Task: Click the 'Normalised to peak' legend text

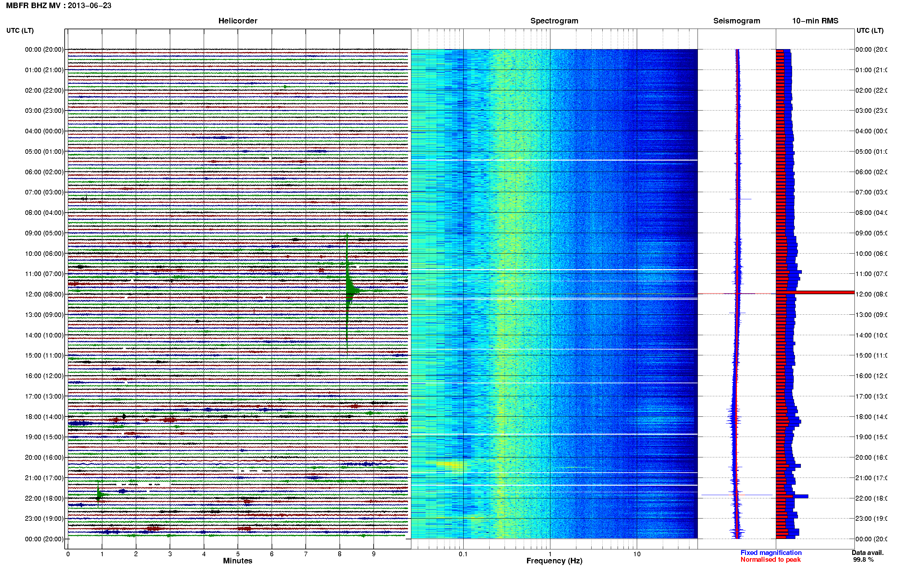Action: pos(770,559)
